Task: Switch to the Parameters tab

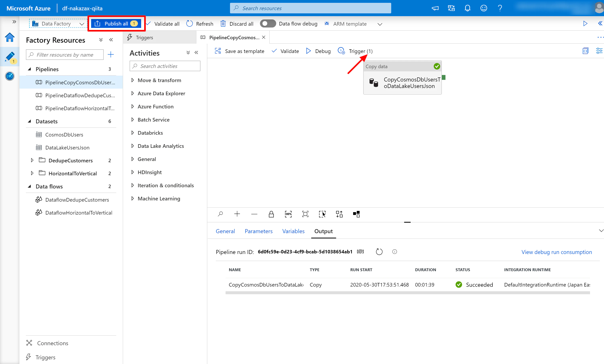Action: coord(259,231)
